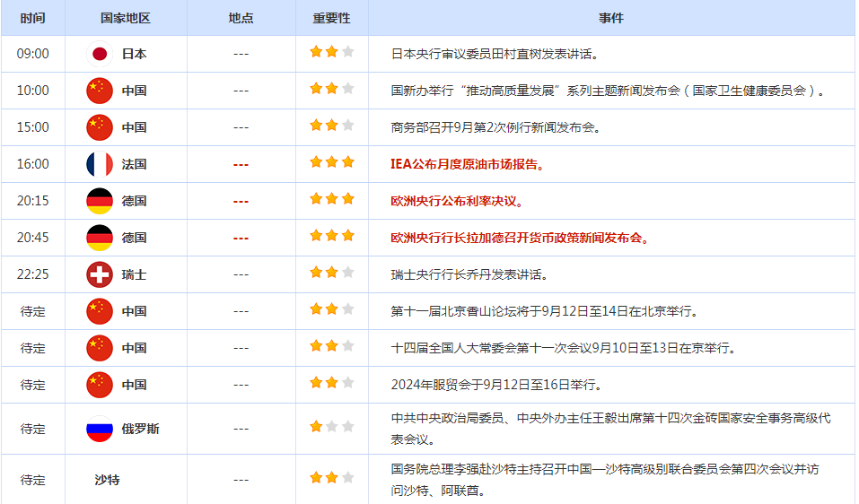Click the three-star rating for the IEA report
The width and height of the screenshot is (859, 504).
331,162
